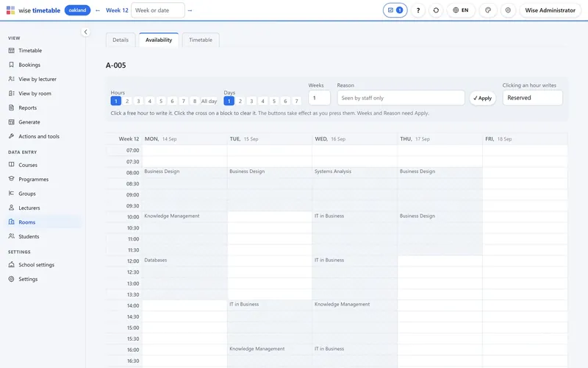Open Bookings in the sidebar menu
This screenshot has height=368, width=588.
point(29,65)
